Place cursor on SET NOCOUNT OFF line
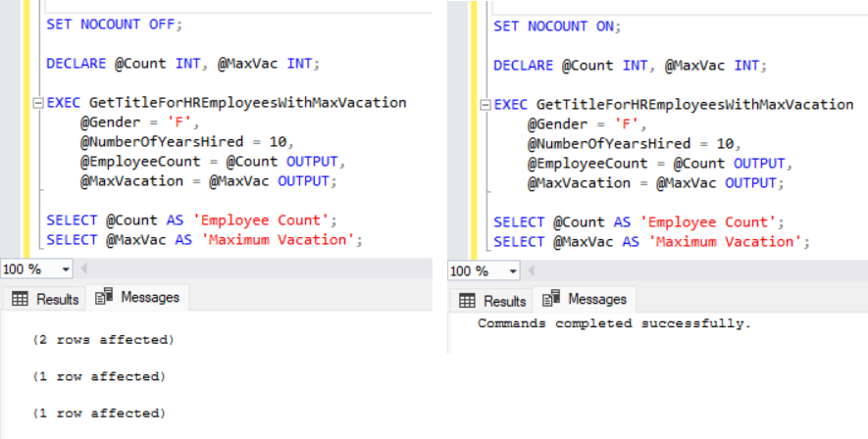Screen dimensions: 868x439 coord(114,24)
